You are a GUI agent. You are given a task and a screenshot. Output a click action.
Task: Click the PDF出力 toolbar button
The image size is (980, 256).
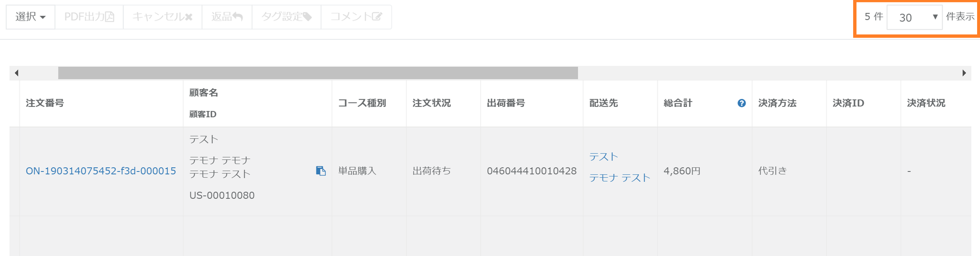click(x=89, y=17)
